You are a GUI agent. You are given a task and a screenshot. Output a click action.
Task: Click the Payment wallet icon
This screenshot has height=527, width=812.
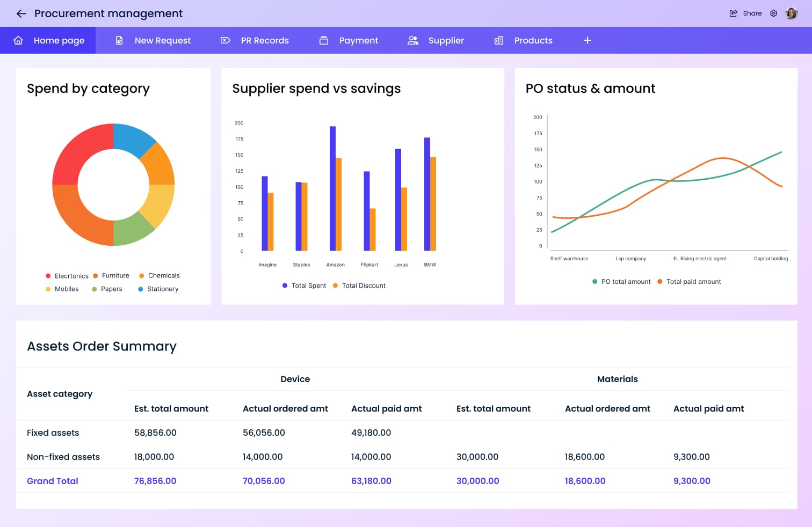pos(324,40)
